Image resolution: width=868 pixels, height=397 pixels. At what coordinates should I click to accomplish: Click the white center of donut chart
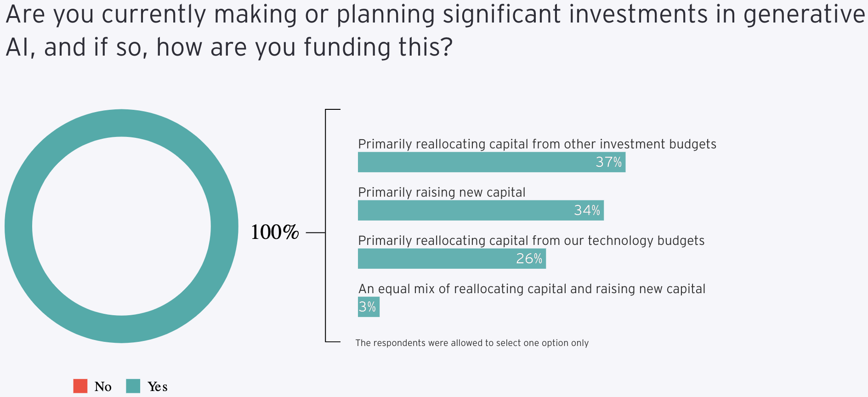point(121,226)
